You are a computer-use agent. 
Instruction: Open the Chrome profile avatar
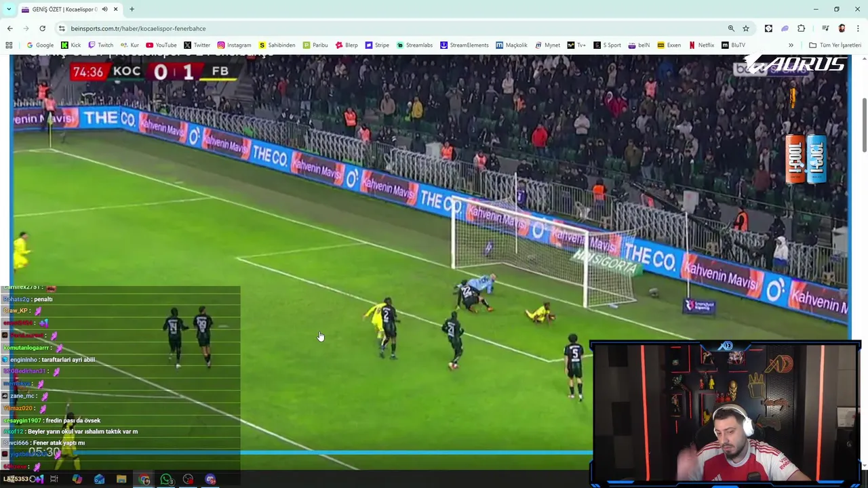pos(842,28)
